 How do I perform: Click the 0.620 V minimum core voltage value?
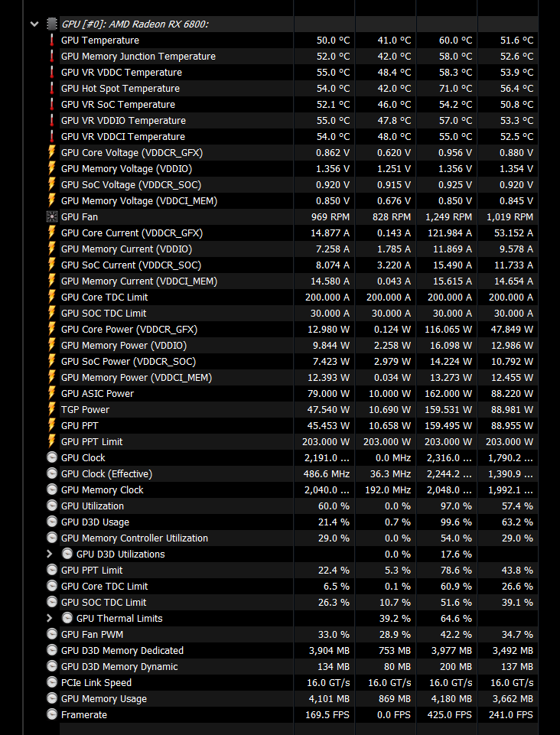pyautogui.click(x=394, y=152)
